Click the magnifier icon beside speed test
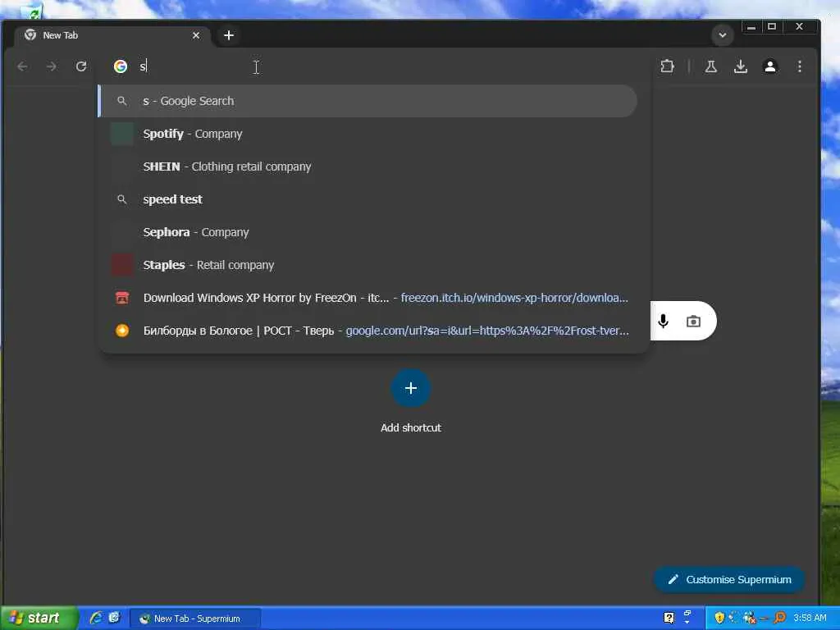This screenshot has width=840, height=630. click(x=122, y=199)
